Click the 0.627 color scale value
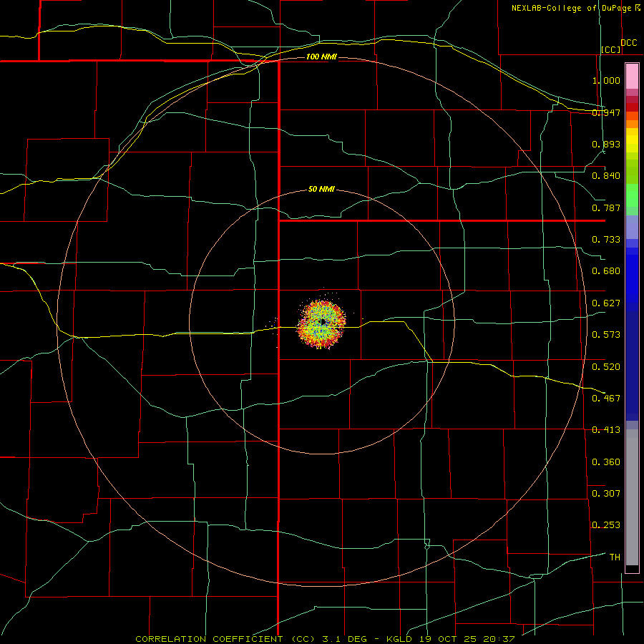Screen dimensions: 644x644 pyautogui.click(x=606, y=303)
